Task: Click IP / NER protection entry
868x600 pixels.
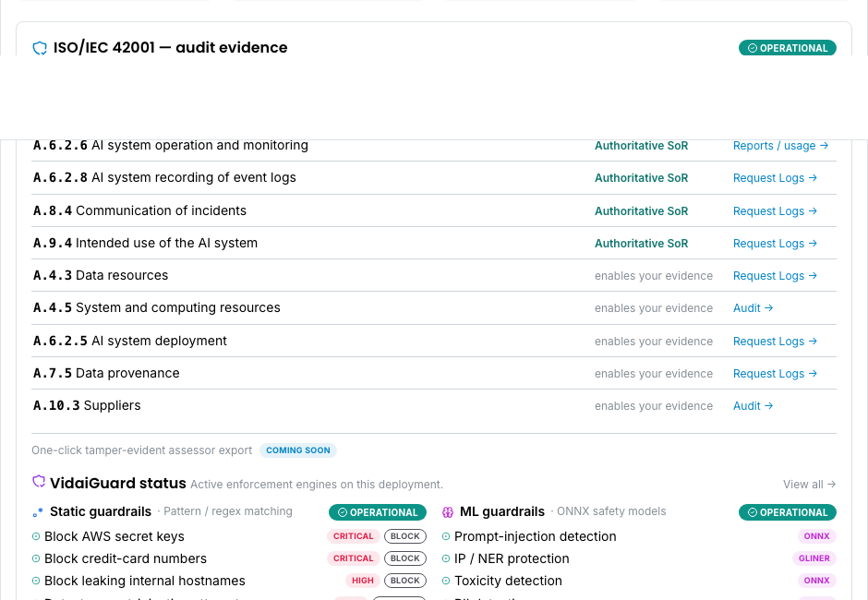Action: pyautogui.click(x=512, y=558)
